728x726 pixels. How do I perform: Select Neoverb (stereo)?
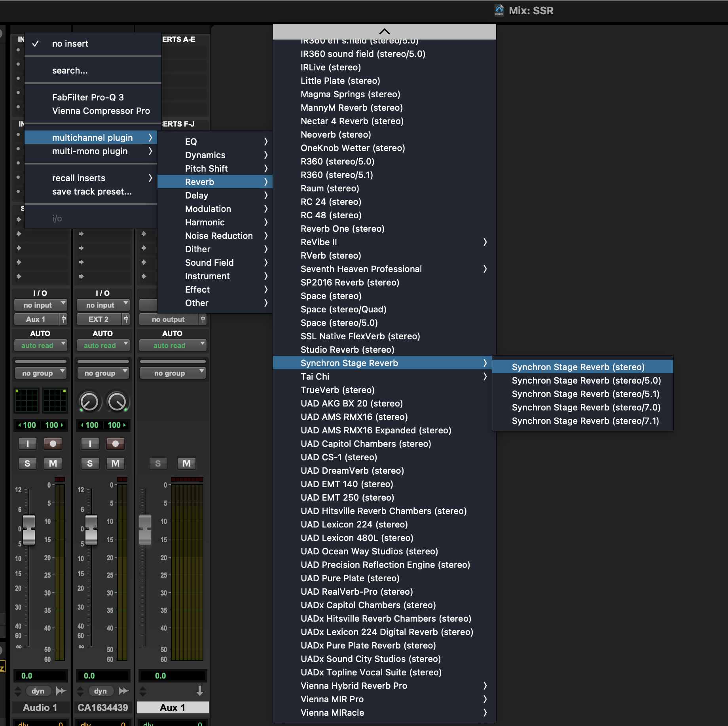[x=385, y=134]
